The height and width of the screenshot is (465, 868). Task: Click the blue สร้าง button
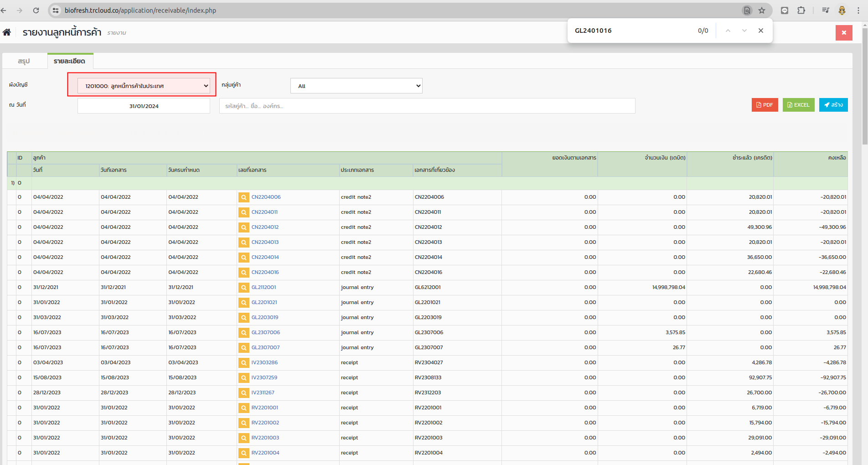point(833,105)
